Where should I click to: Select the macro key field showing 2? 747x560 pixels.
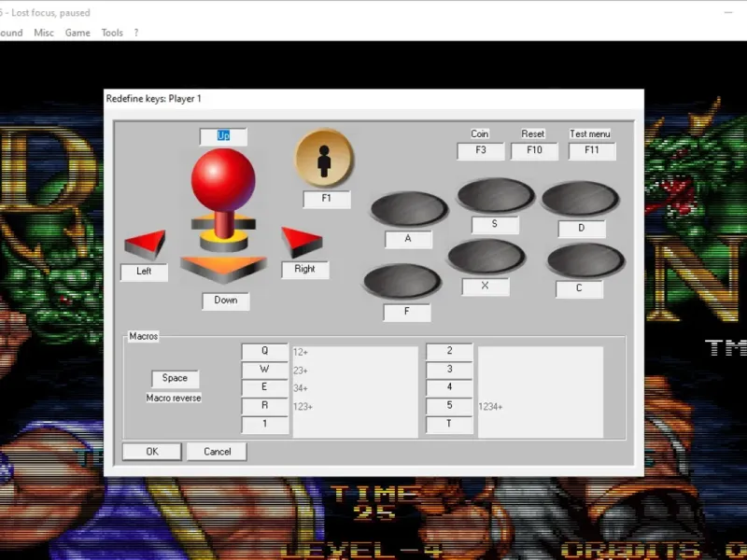tap(449, 352)
